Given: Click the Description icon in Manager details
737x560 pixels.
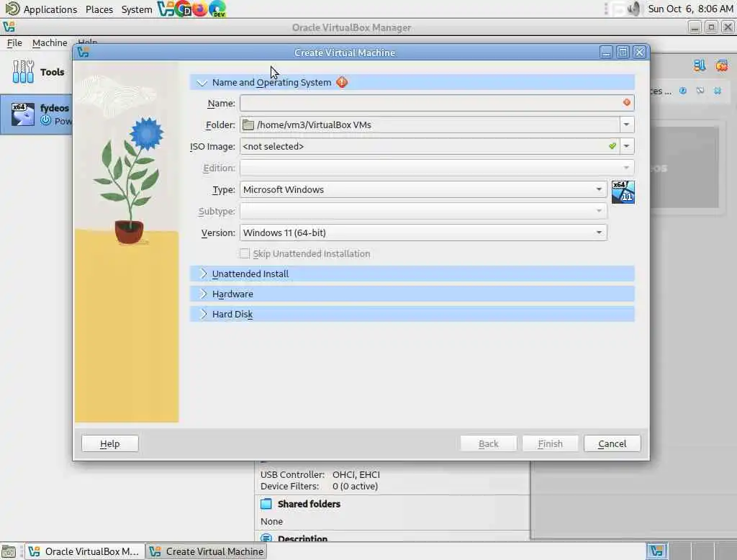Looking at the screenshot, I should [266, 538].
